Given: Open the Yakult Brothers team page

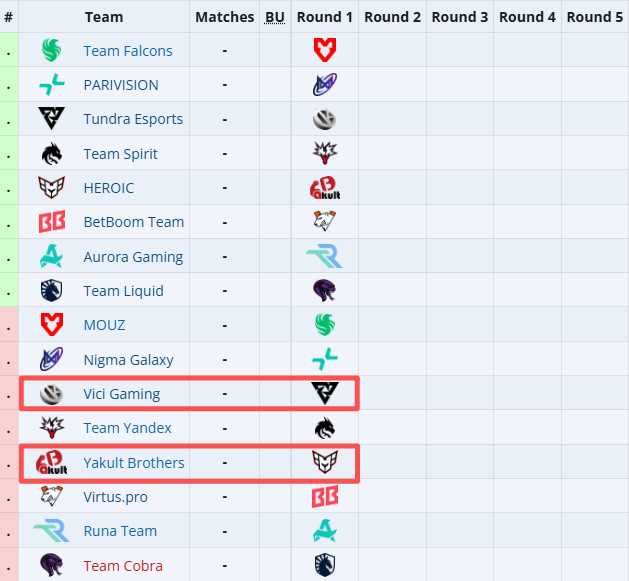Looking at the screenshot, I should pos(133,463).
